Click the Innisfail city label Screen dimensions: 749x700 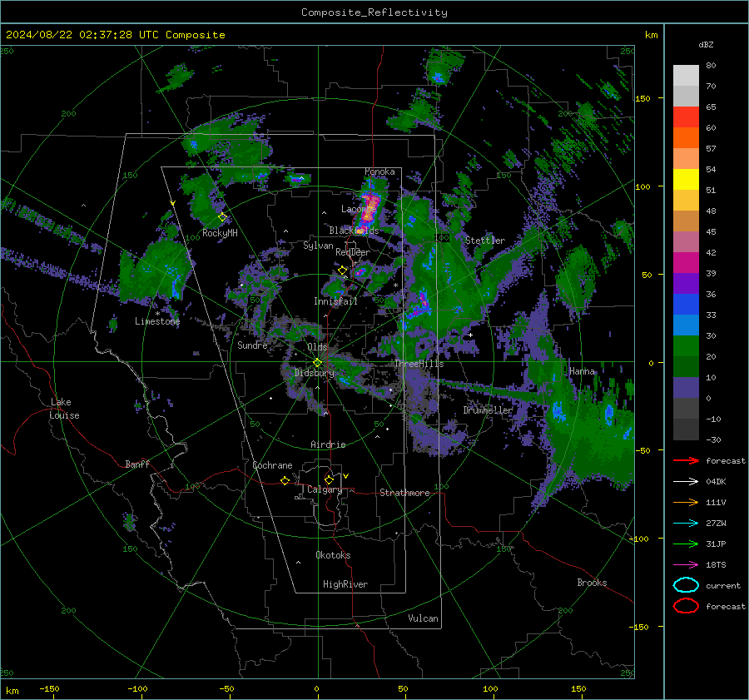tap(335, 301)
